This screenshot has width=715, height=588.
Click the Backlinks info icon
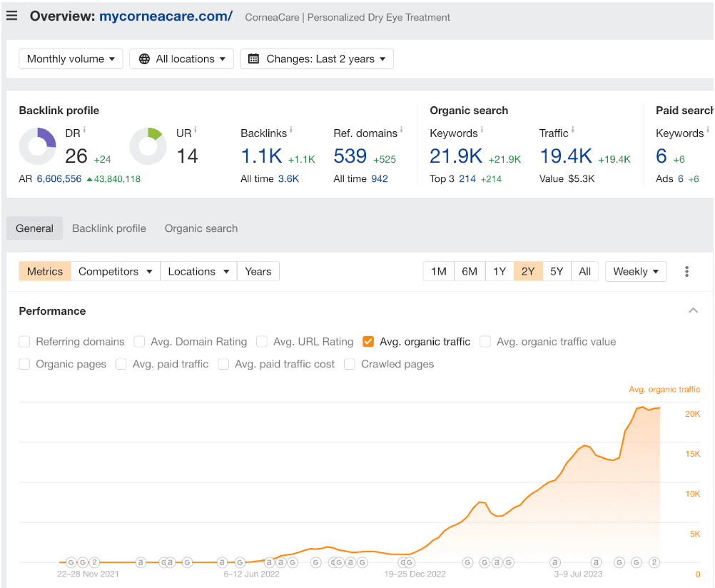click(290, 130)
